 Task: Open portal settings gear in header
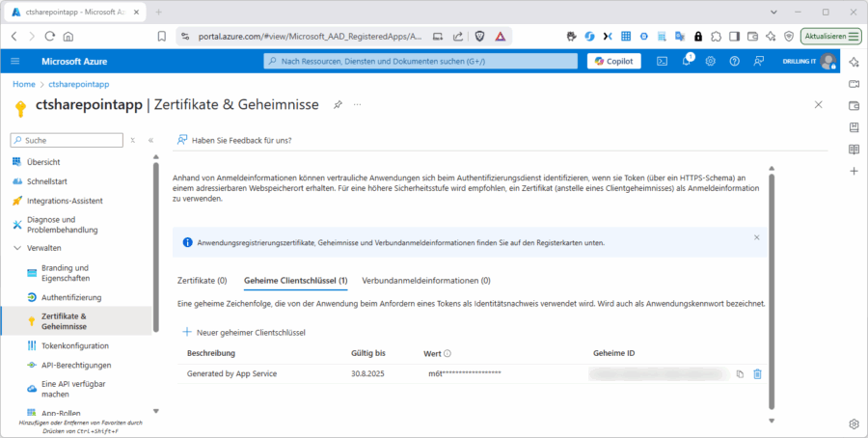pyautogui.click(x=710, y=62)
